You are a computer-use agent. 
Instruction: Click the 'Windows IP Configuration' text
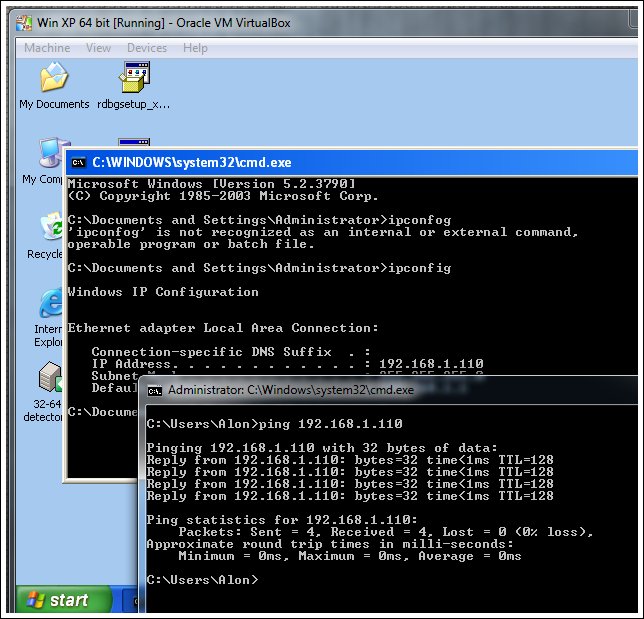point(163,292)
